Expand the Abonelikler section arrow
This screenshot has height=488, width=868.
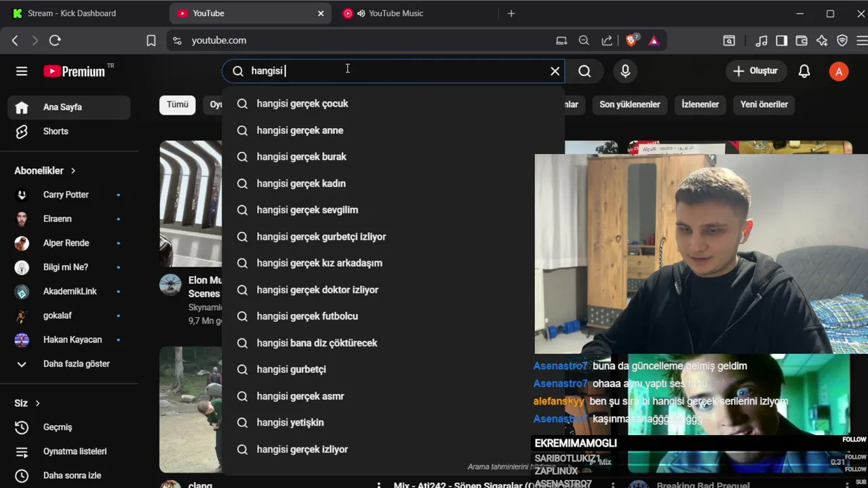(73, 171)
